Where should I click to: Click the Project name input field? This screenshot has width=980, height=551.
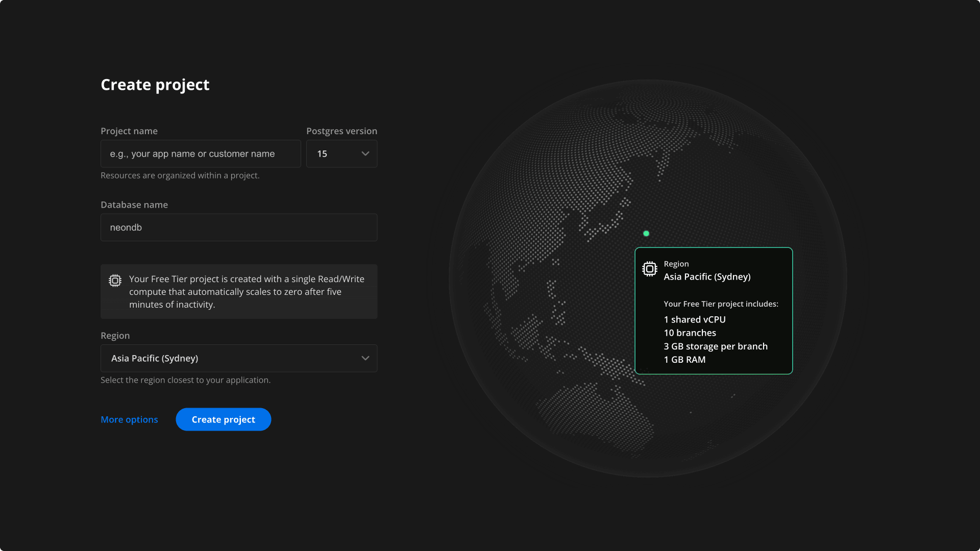pyautogui.click(x=201, y=154)
